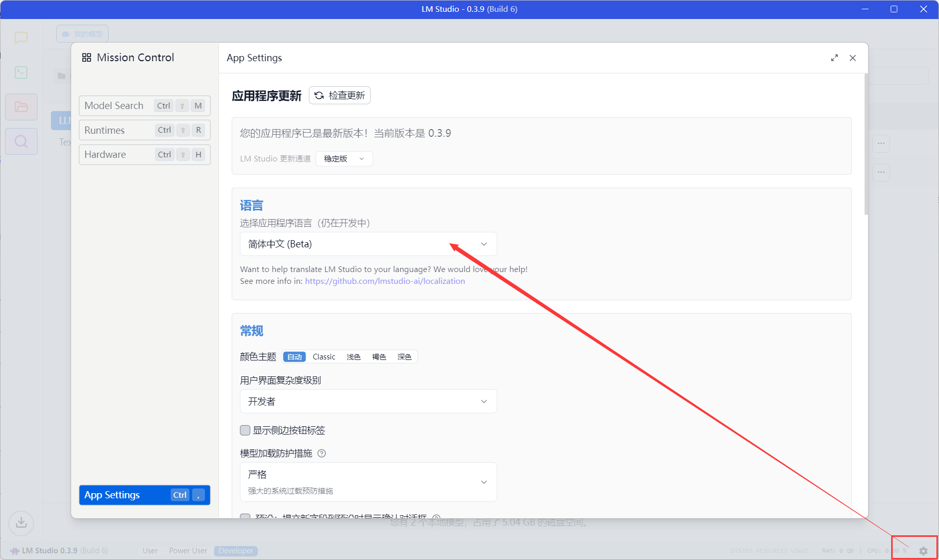
Task: Click the CPU usage readout in status bar
Action: 887,551
